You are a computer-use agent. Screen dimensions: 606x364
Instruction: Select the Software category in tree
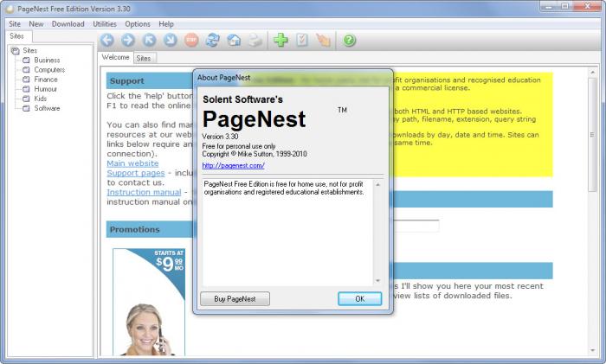click(x=47, y=108)
